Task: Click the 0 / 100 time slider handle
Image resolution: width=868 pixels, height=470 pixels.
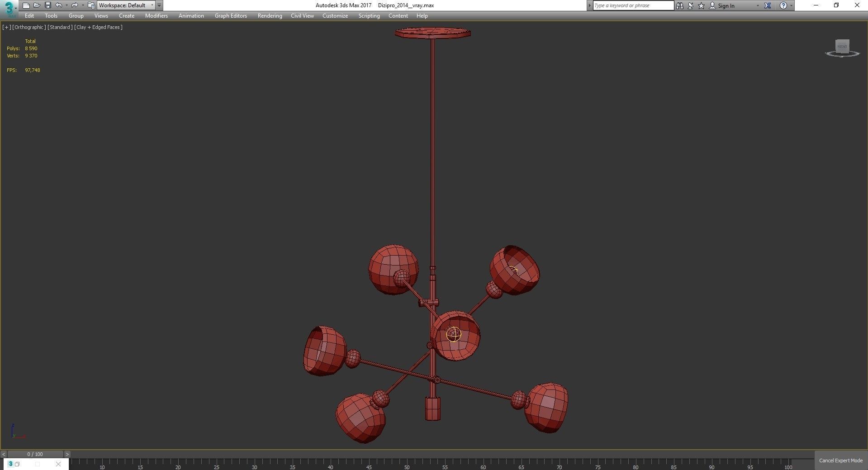Action: point(35,454)
